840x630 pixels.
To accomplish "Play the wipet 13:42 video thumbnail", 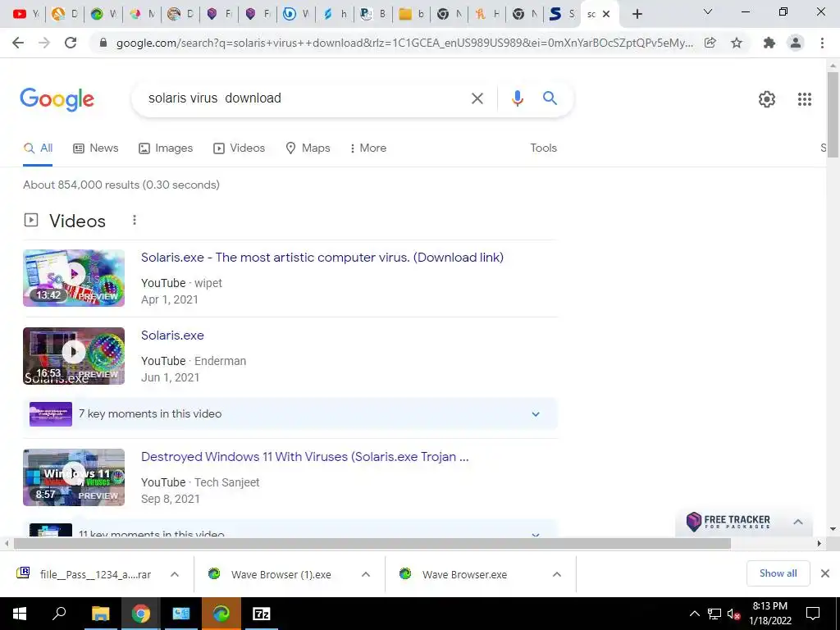I will pyautogui.click(x=74, y=278).
